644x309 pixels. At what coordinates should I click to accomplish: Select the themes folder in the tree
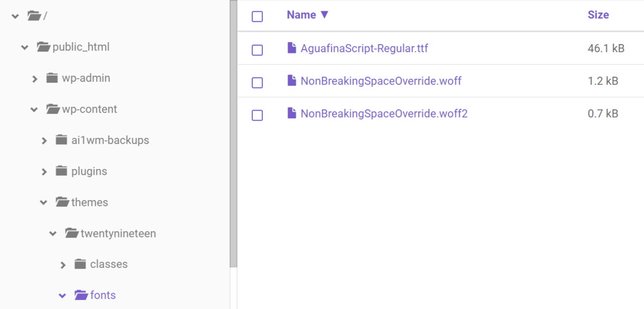coord(89,203)
